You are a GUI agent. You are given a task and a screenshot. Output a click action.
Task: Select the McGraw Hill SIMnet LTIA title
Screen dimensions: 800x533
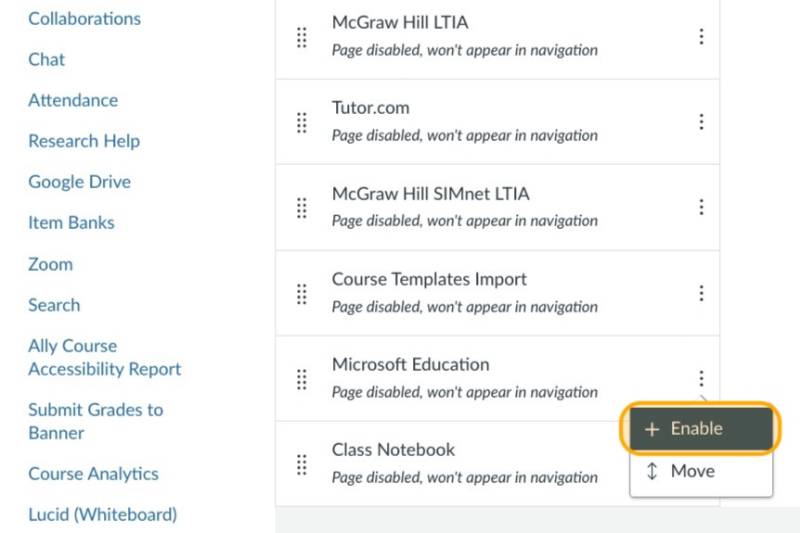click(431, 194)
